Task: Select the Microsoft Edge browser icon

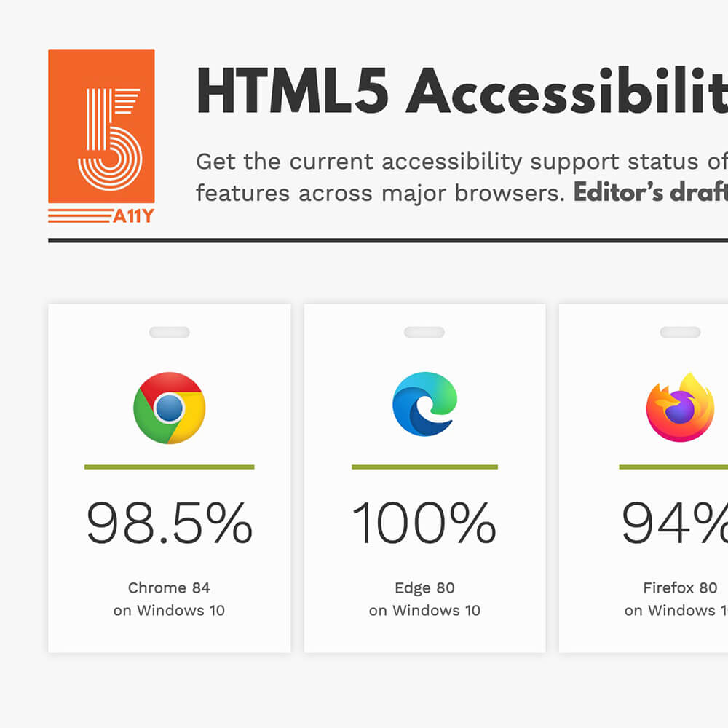Action: pos(424,405)
